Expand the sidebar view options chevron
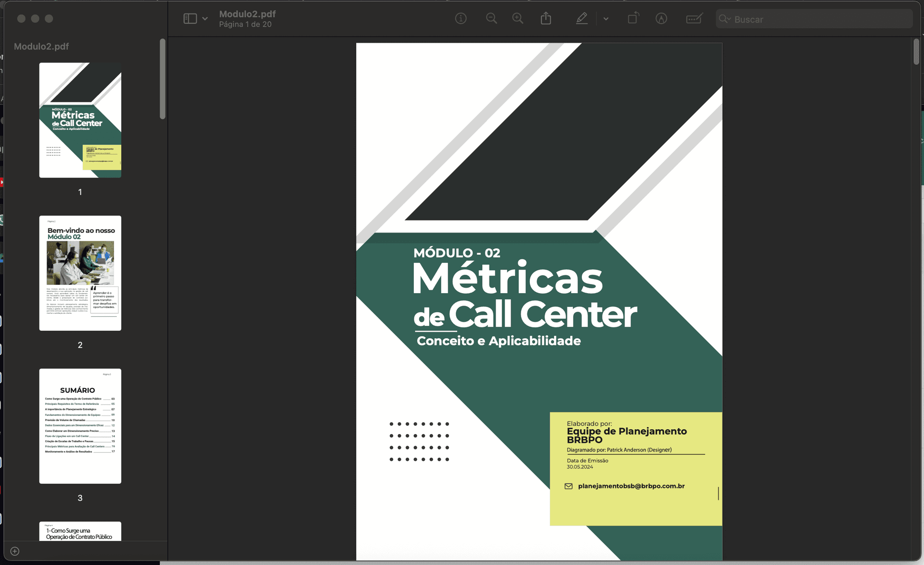Viewport: 924px width, 565px height. coord(205,19)
